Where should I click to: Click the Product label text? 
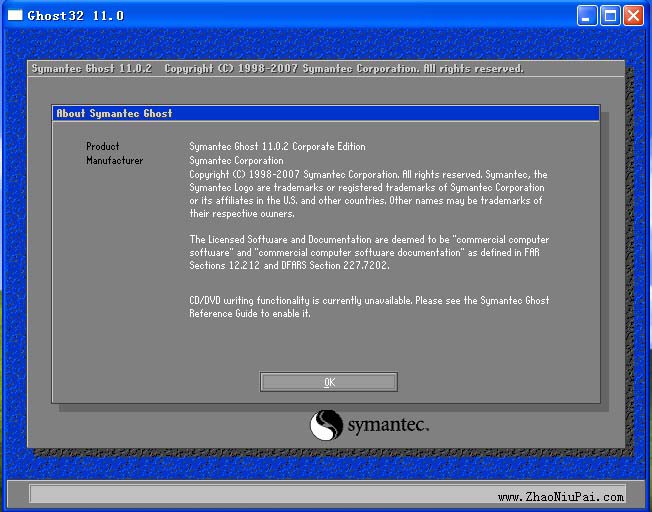click(x=102, y=146)
